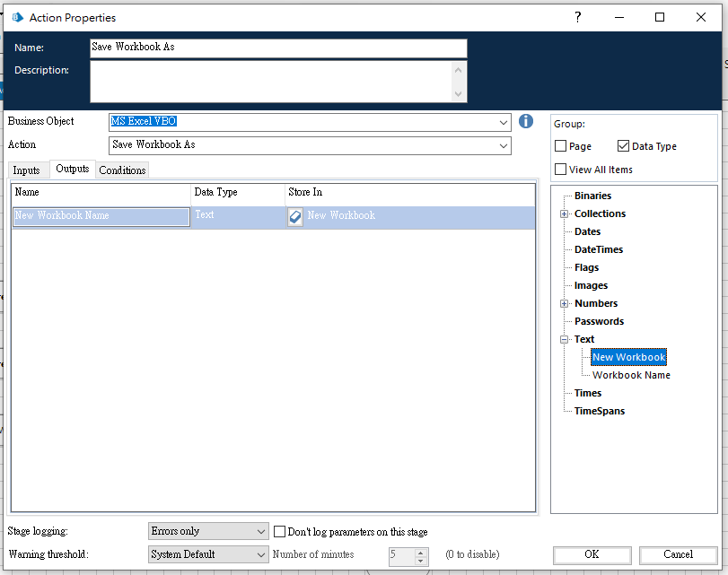Screen dimensions: 728x575
Task: Click the New Workbook Name output cell
Action: coord(101,217)
